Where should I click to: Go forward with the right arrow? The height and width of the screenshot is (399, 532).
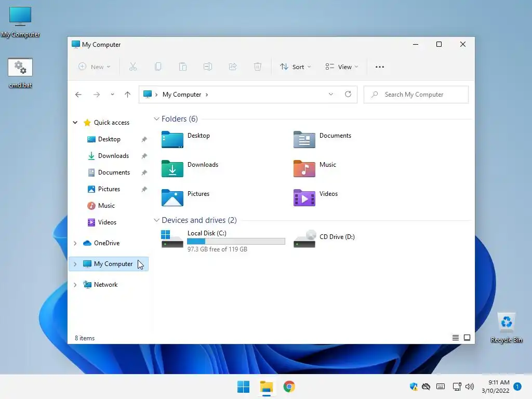[x=97, y=95]
